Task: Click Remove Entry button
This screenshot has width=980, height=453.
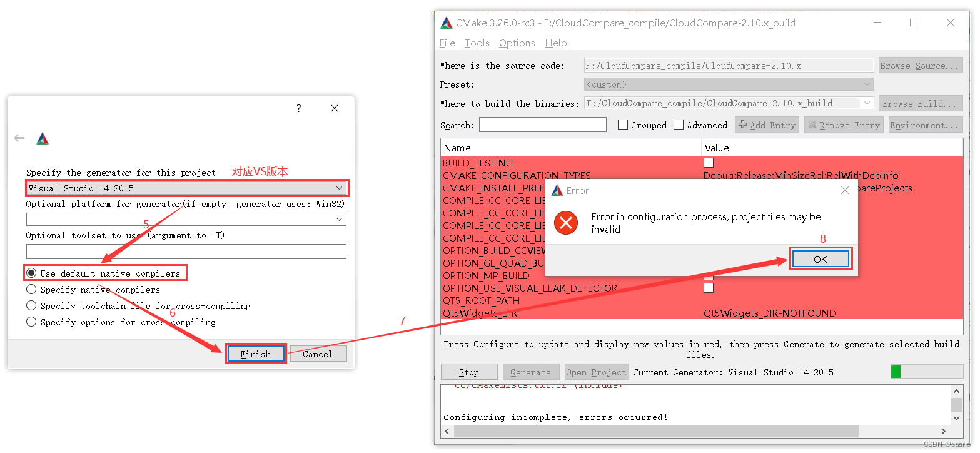Action: coord(844,125)
